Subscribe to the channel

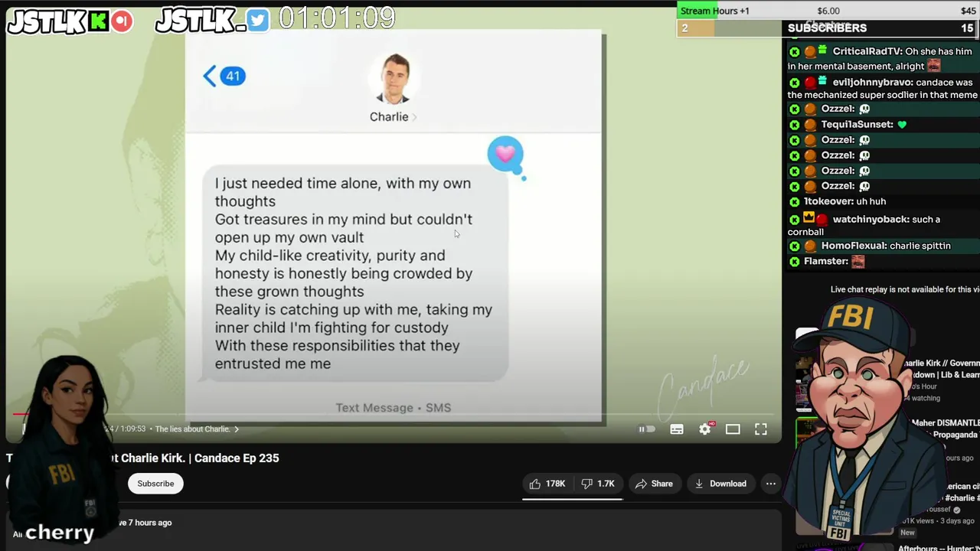(155, 484)
